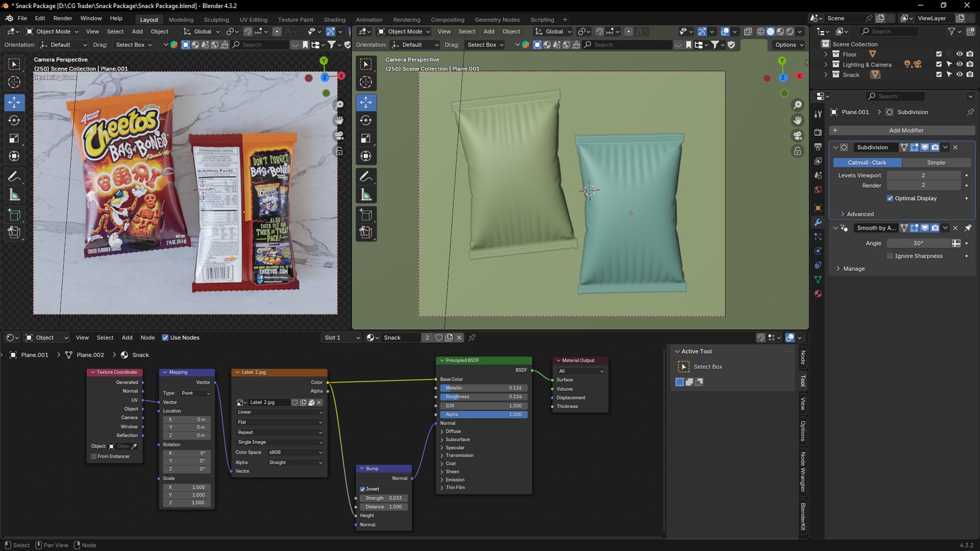The image size is (980, 551).
Task: Click the pan hand icon in right viewport
Action: (x=797, y=120)
